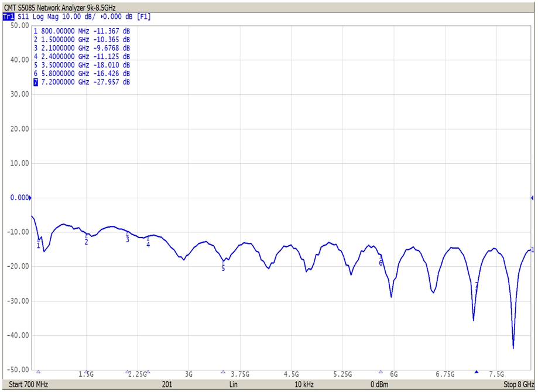Click the Stop 8 GHz field
The image size is (538, 392).
(x=519, y=384)
